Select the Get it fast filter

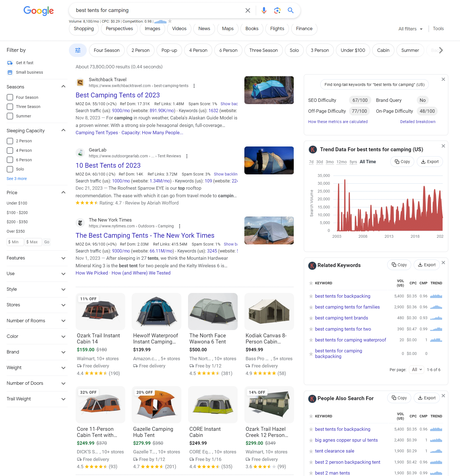[x=20, y=63]
